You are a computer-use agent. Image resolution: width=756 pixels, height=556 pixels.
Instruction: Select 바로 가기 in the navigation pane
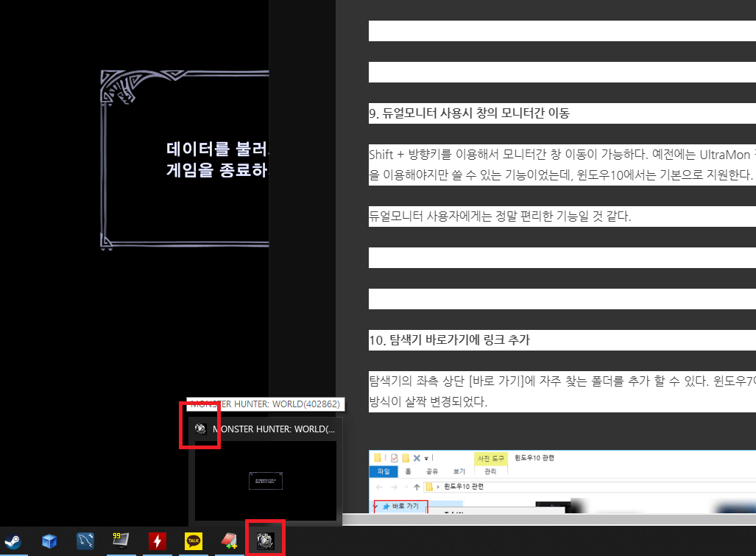point(406,507)
